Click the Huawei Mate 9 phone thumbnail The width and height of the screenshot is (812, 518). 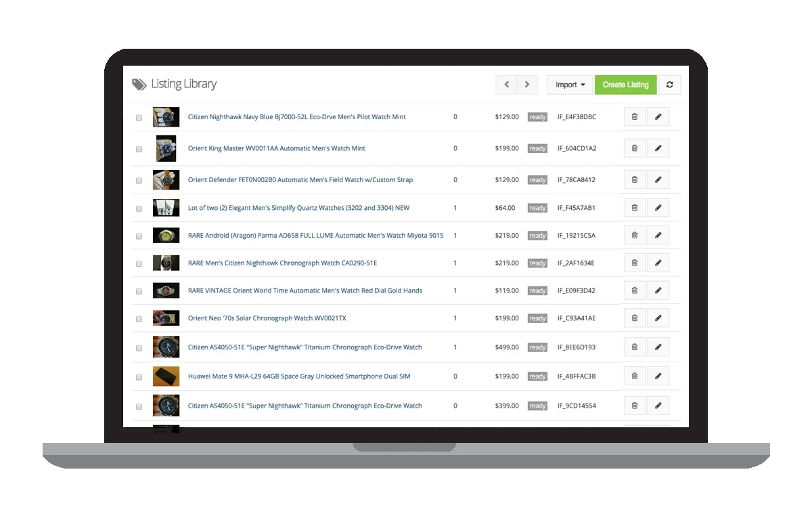[166, 376]
